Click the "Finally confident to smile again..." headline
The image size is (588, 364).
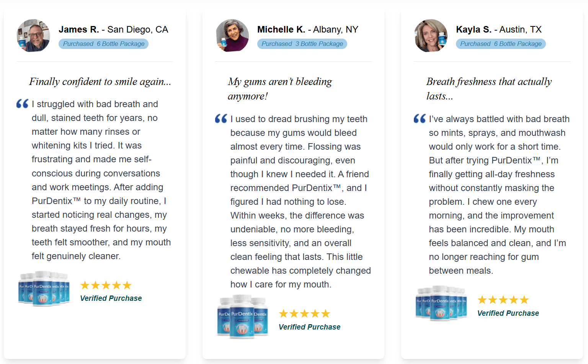coord(100,82)
